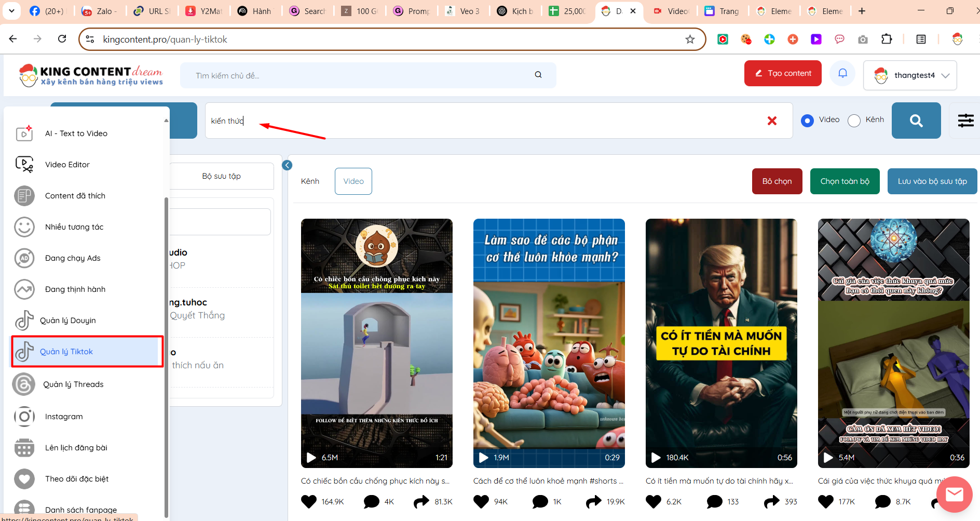Click the notification bell icon
Image resolution: width=980 pixels, height=521 pixels.
(x=842, y=74)
